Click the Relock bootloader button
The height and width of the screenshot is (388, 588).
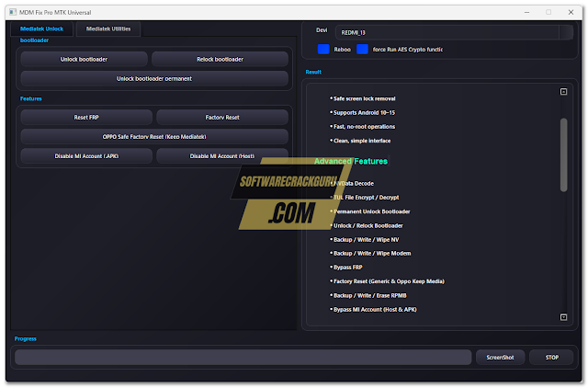220,59
